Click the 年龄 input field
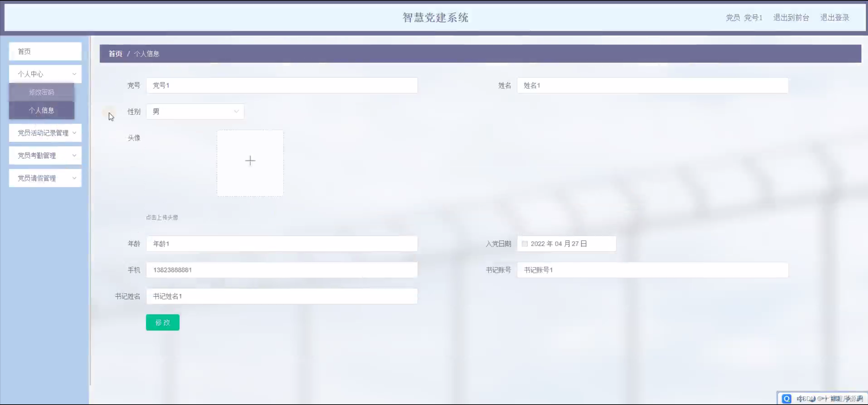The width and height of the screenshot is (868, 405). [x=282, y=244]
